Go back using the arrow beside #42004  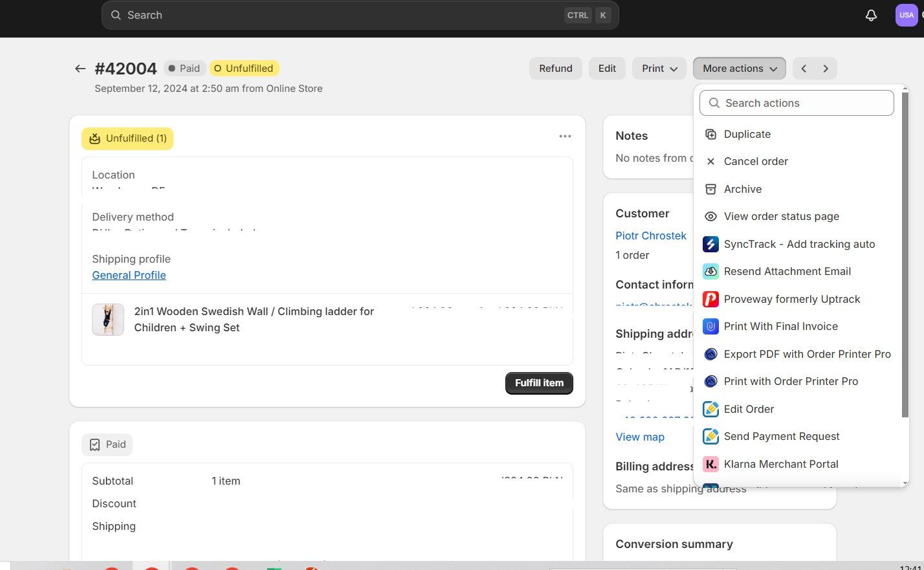coord(80,69)
